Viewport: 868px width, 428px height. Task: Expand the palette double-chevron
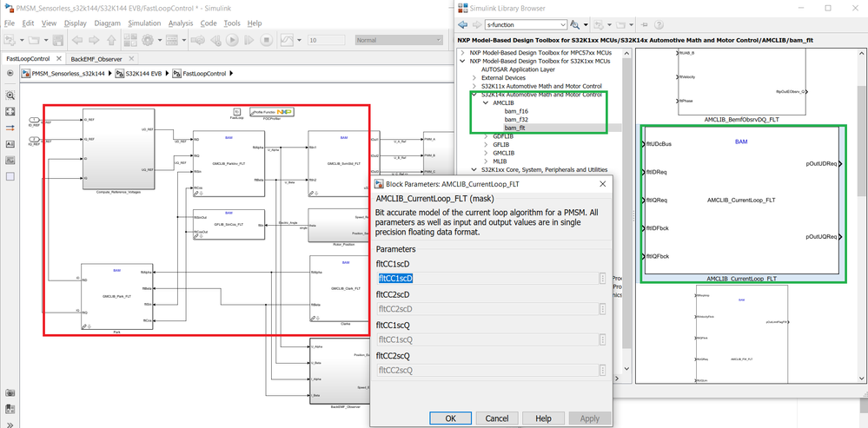pyautogui.click(x=10, y=423)
